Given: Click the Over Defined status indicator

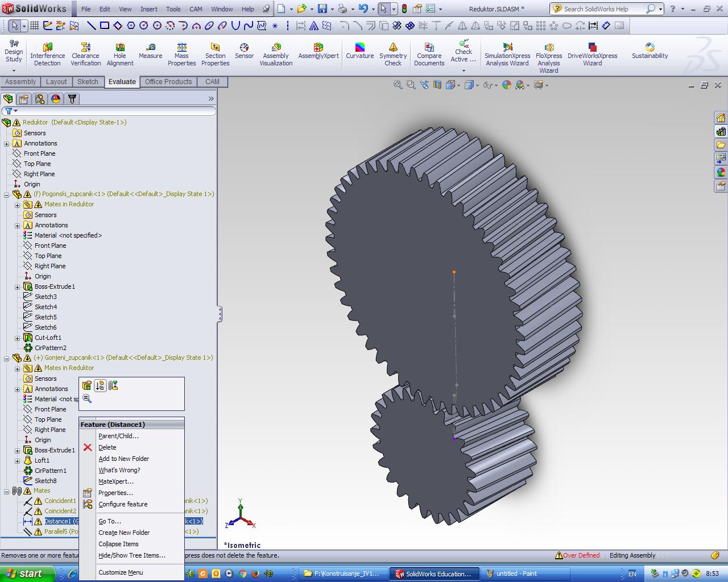Looking at the screenshot, I should (x=577, y=555).
